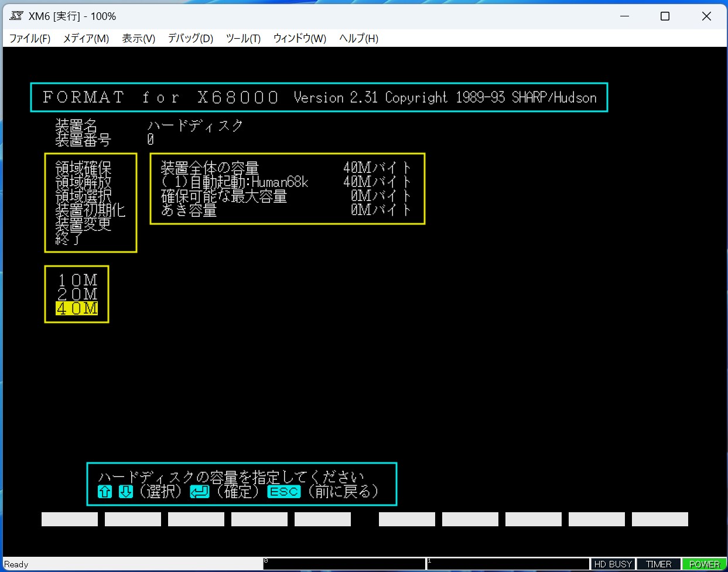The height and width of the screenshot is (572, 728).
Task: Click the 自動起動:Human68k partition row
Action: click(x=286, y=182)
